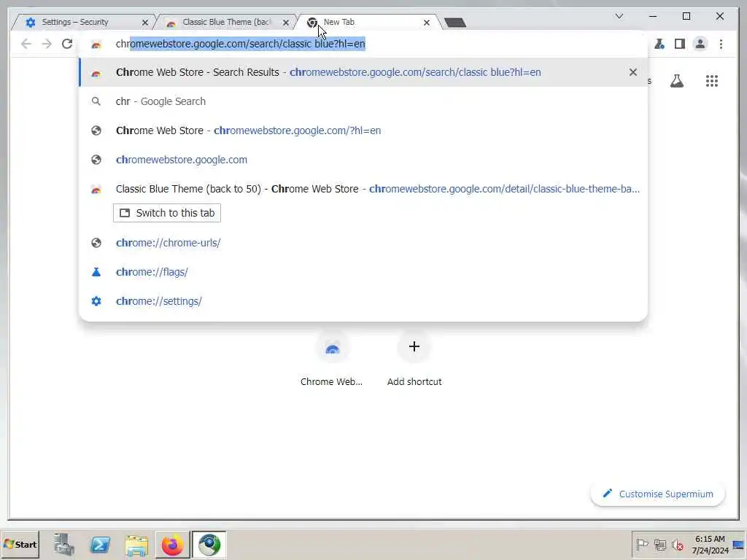Remove the Search Results suggestion with X
Viewport: 747px width, 560px height.
point(632,72)
